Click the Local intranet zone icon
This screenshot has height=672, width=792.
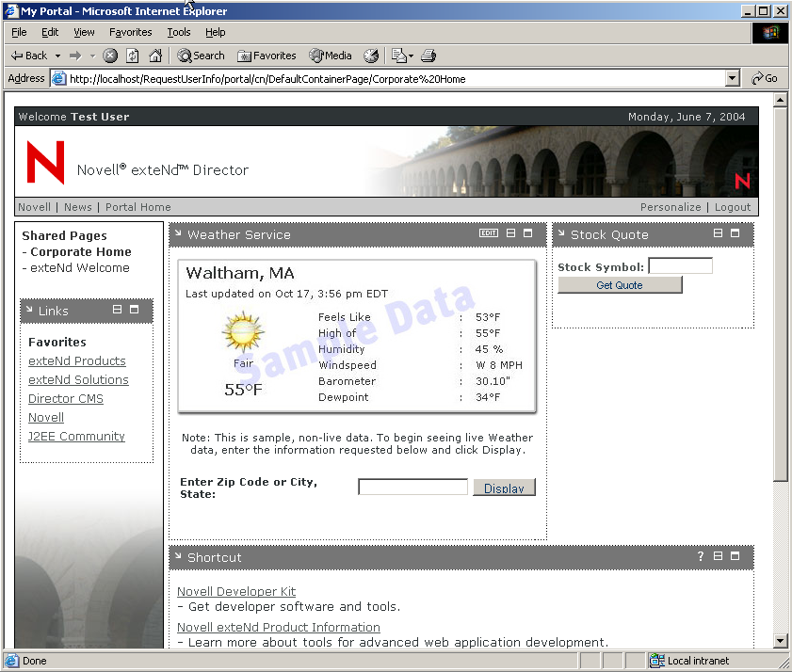(656, 660)
